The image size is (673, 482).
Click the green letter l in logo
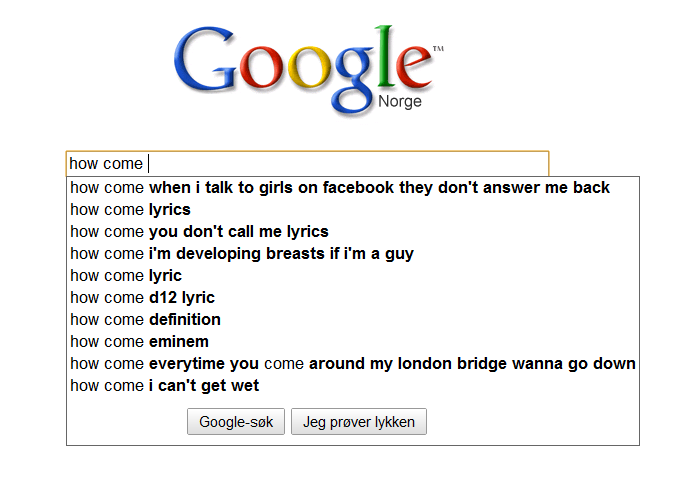click(385, 56)
